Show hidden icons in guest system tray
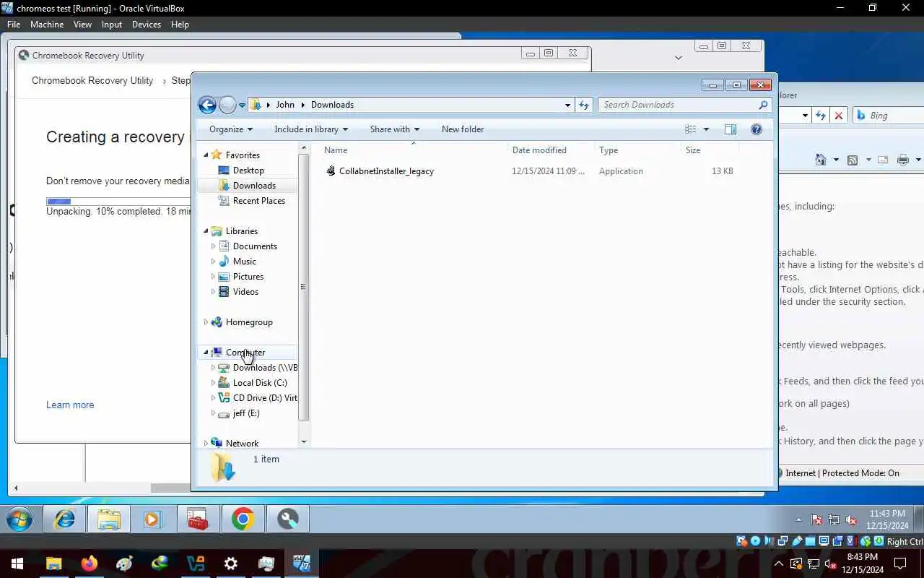Image resolution: width=924 pixels, height=578 pixels. click(x=798, y=519)
